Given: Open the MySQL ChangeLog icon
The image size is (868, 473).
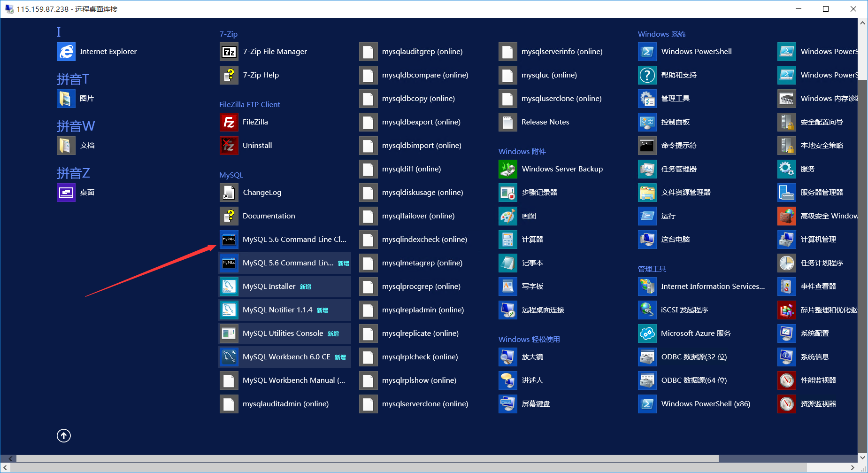Looking at the screenshot, I should pos(229,193).
